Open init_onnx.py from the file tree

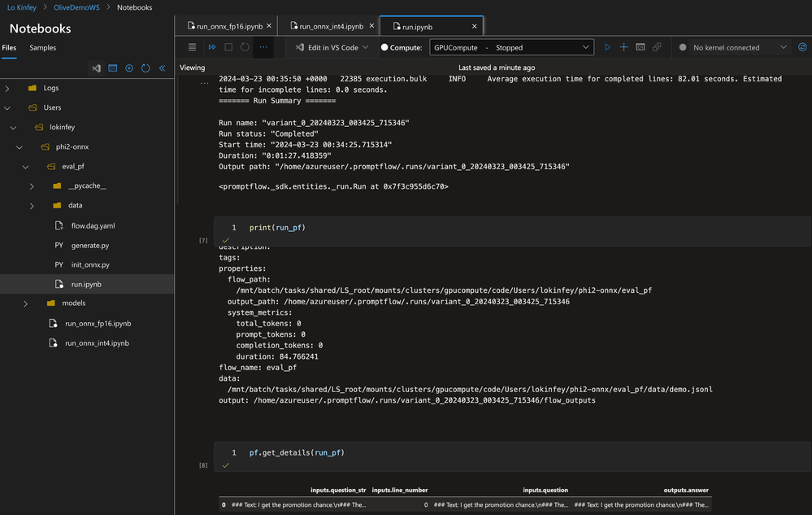click(90, 264)
